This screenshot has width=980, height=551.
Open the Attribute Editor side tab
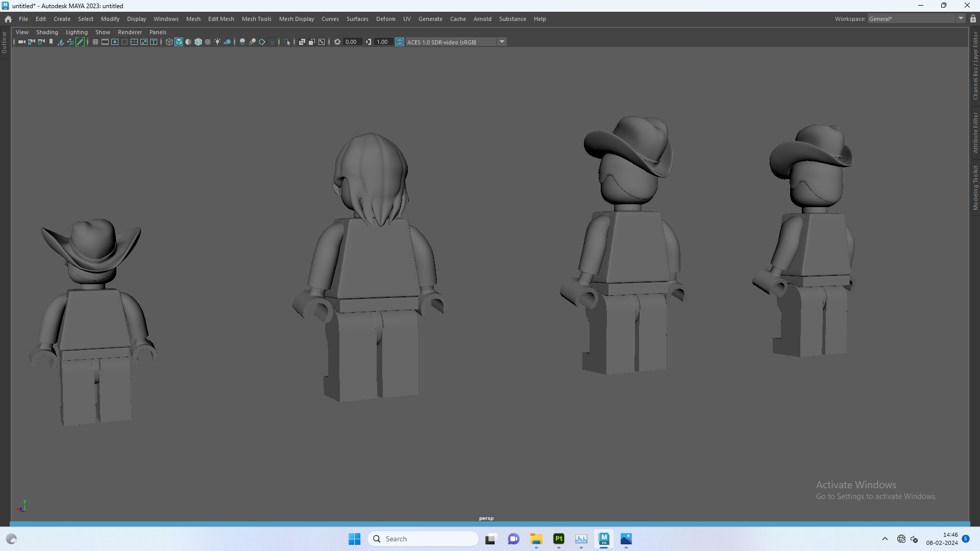click(x=975, y=133)
